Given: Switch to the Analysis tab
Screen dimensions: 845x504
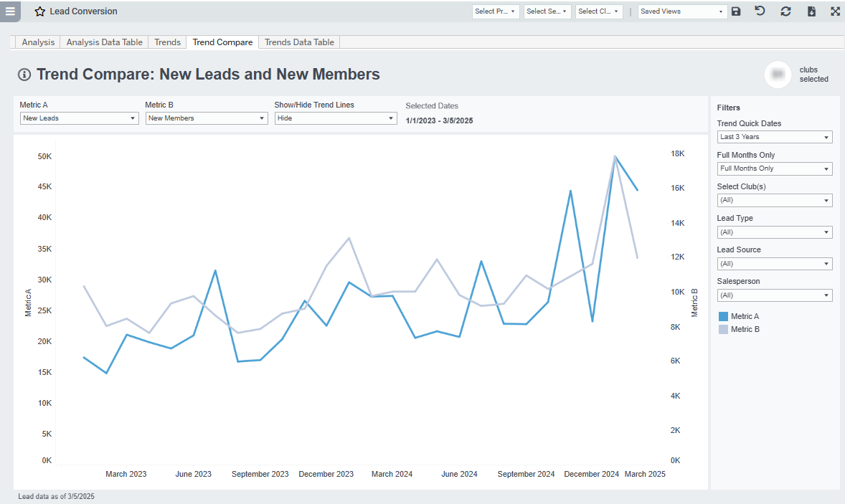Looking at the screenshot, I should 37,42.
